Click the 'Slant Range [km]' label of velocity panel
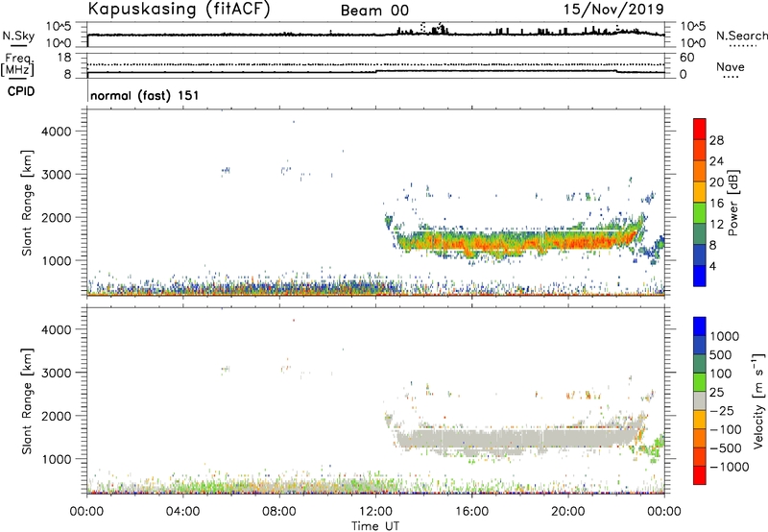 click(27, 401)
